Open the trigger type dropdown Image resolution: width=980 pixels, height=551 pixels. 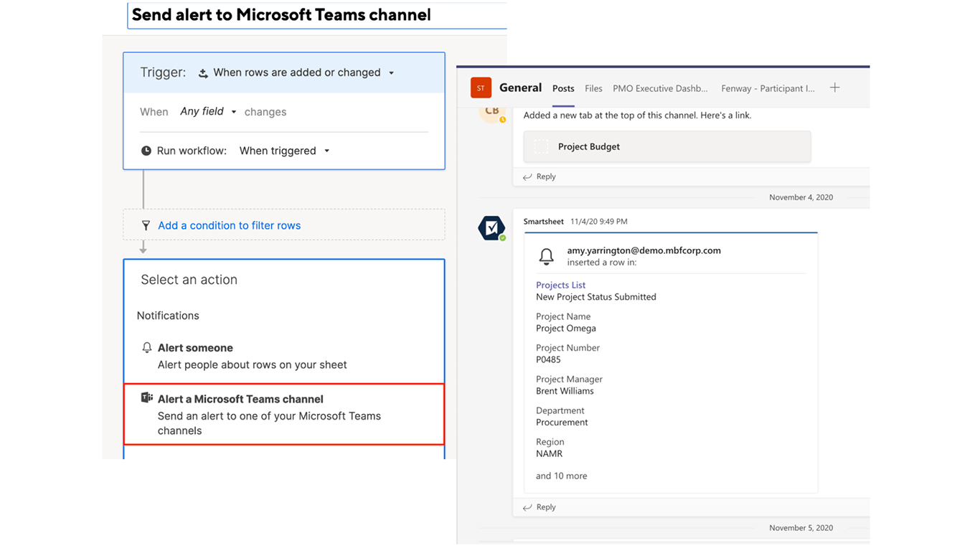[x=391, y=72]
